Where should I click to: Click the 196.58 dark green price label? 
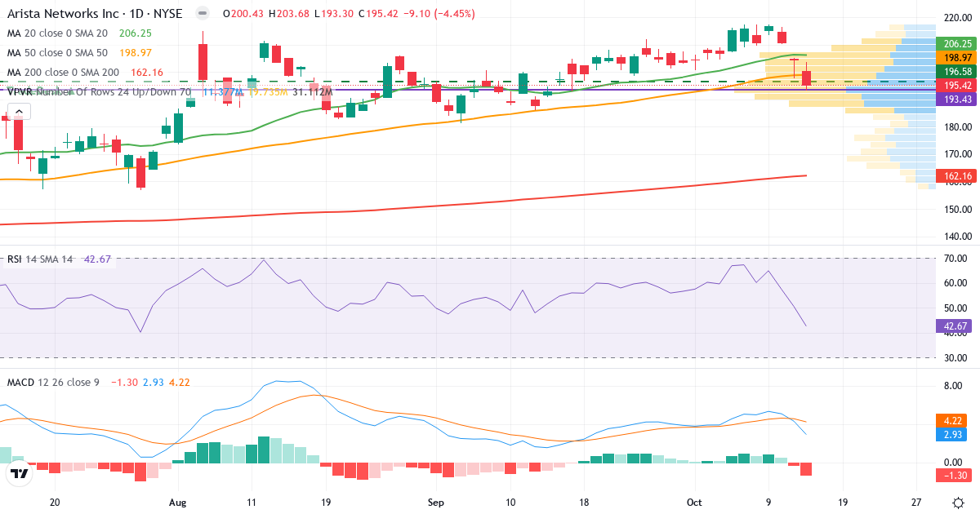click(957, 73)
